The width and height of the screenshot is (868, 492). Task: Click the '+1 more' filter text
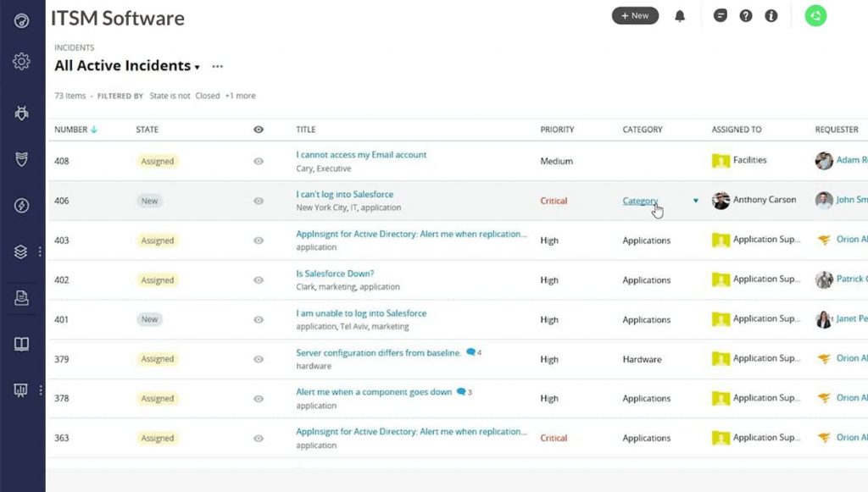click(x=240, y=96)
